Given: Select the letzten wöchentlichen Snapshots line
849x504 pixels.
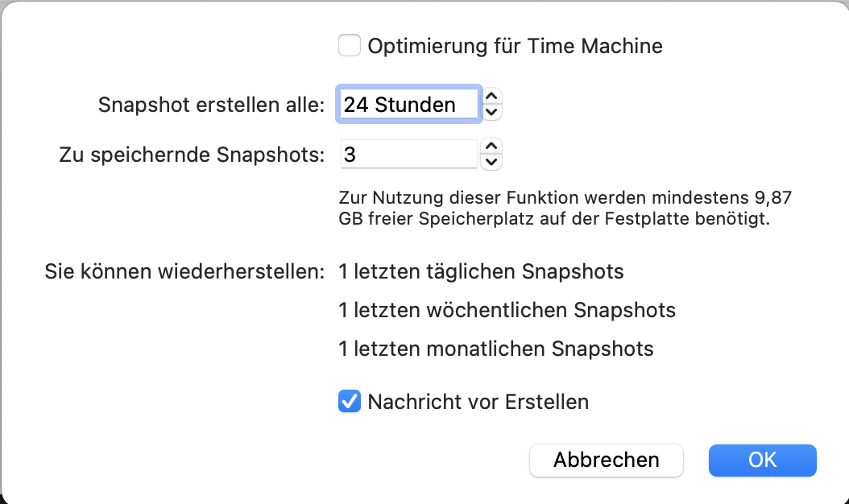Looking at the screenshot, I should tap(507, 310).
